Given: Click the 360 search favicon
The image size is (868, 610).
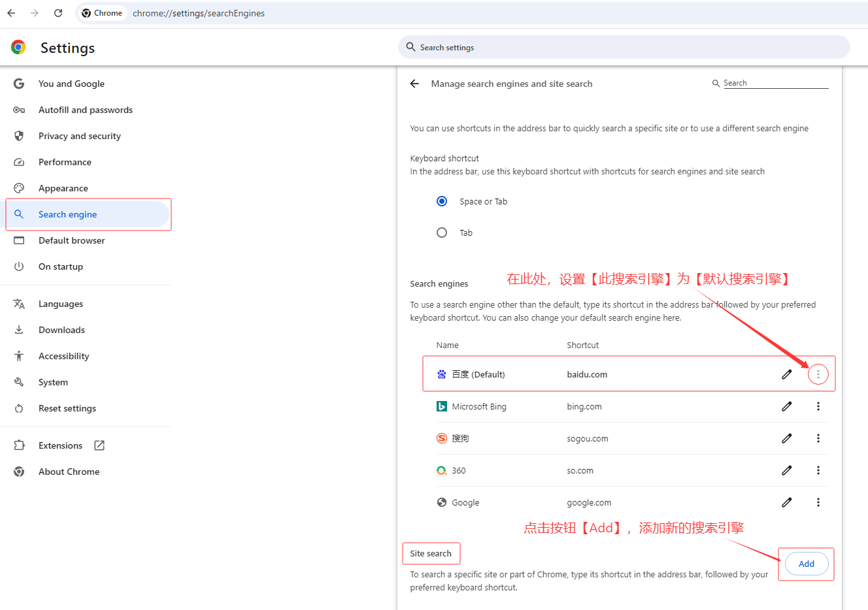Looking at the screenshot, I should click(442, 470).
